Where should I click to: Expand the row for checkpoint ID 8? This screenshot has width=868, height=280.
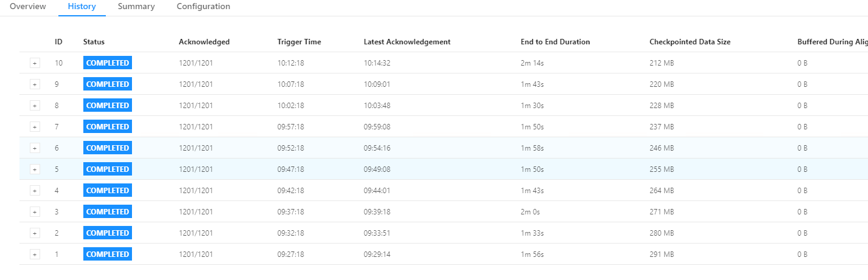(35, 106)
